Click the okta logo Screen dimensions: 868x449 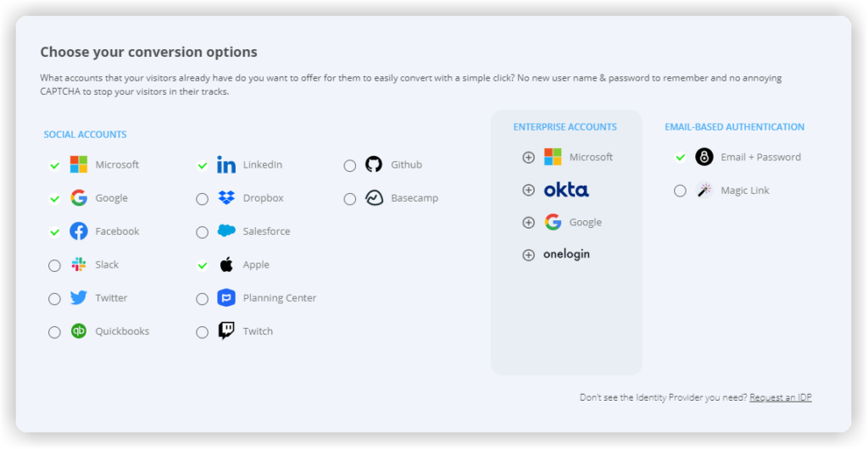click(x=566, y=191)
